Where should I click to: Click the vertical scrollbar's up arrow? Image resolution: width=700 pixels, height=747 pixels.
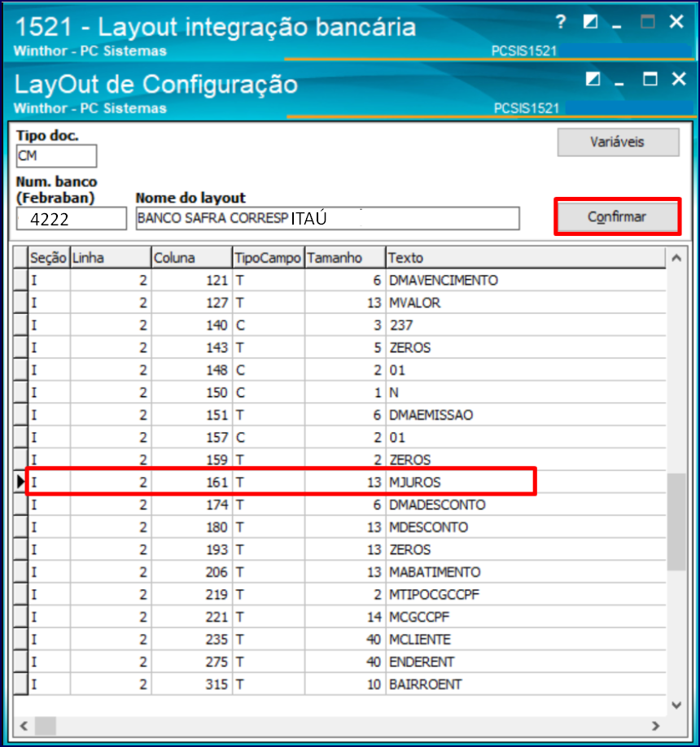676,258
